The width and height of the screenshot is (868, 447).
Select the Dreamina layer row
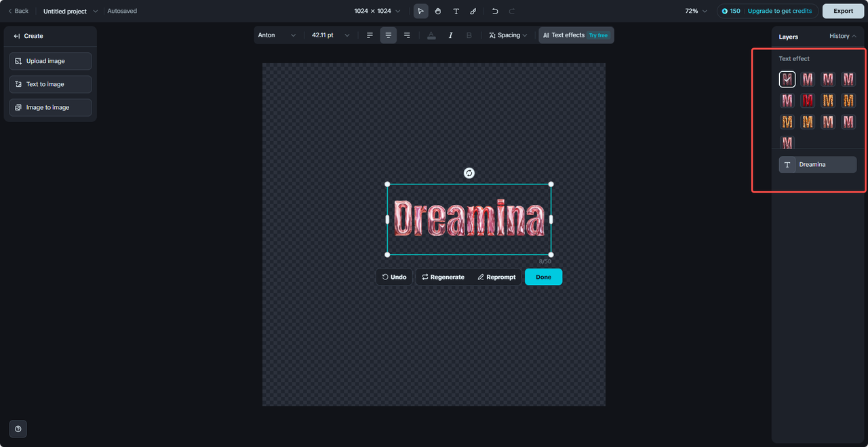coord(818,165)
